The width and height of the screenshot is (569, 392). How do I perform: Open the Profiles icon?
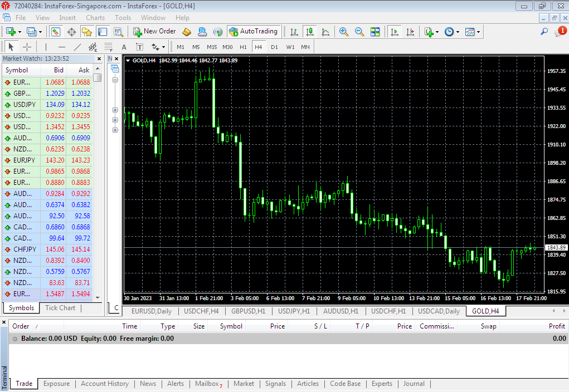[31, 32]
